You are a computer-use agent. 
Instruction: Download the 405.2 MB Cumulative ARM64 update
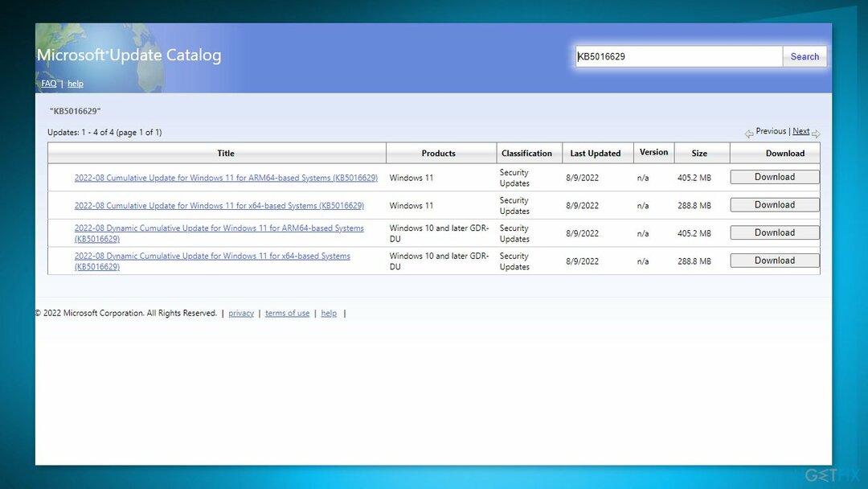(x=774, y=177)
